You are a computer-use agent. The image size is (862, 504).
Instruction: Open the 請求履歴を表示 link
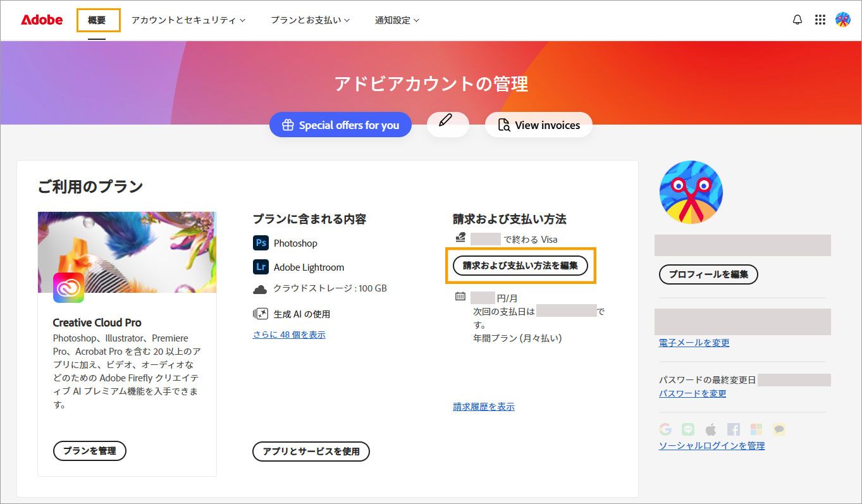click(483, 407)
